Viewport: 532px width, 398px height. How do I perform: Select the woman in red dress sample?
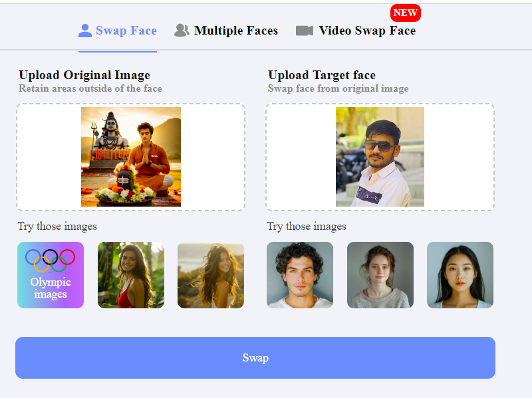[130, 275]
